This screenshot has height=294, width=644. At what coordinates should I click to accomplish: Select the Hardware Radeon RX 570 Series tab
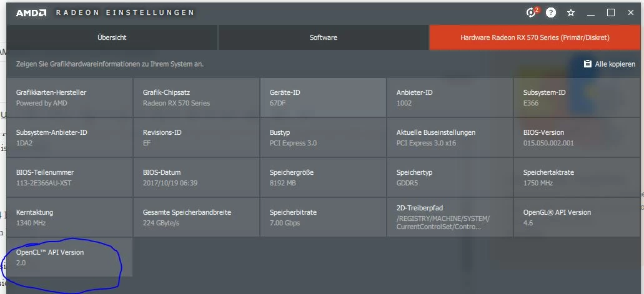pyautogui.click(x=535, y=37)
